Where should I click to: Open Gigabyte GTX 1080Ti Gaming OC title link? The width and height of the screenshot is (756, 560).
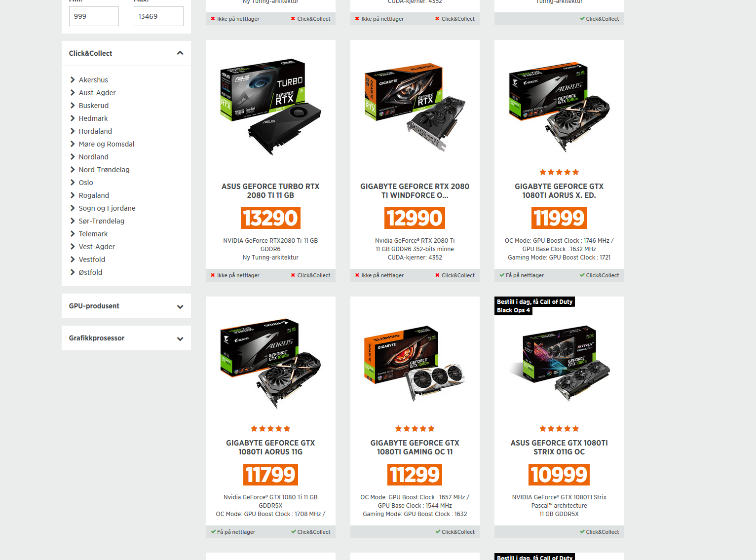415,448
